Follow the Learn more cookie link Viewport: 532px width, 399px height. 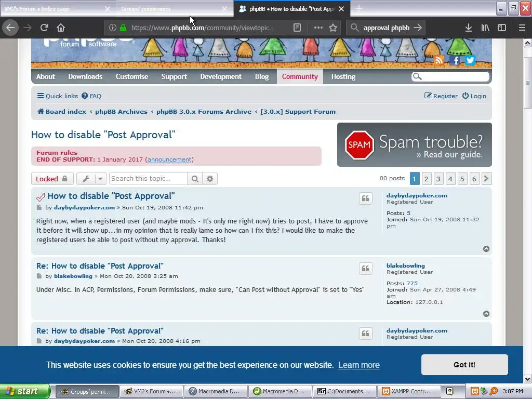[x=359, y=365]
